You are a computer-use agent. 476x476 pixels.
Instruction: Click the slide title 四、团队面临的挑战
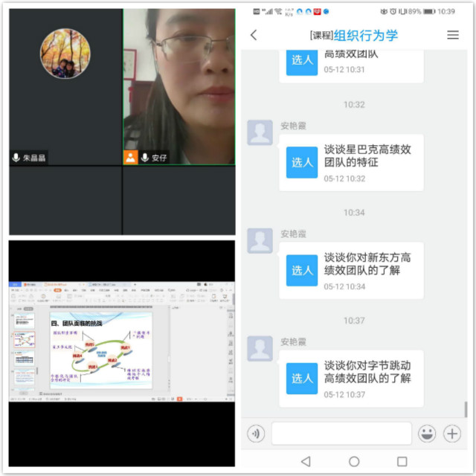(77, 324)
